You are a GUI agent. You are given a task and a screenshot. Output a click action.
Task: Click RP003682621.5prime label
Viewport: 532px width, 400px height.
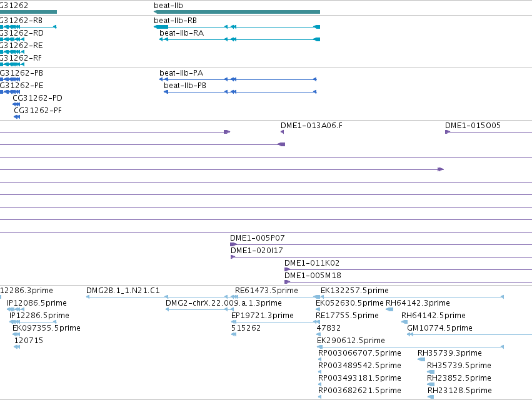coord(359,391)
